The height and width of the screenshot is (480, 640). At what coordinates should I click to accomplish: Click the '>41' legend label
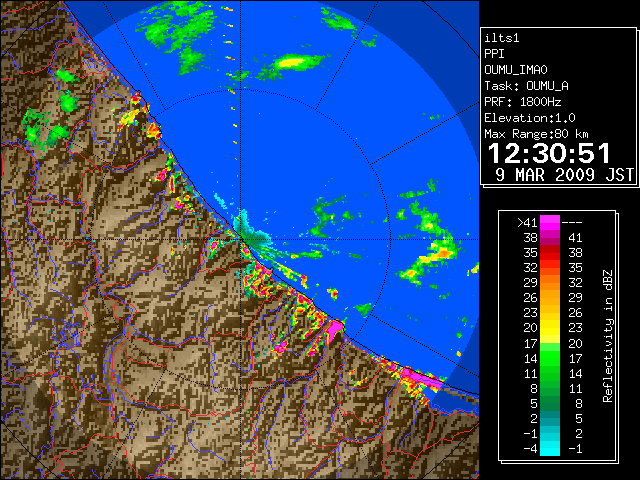tap(527, 223)
